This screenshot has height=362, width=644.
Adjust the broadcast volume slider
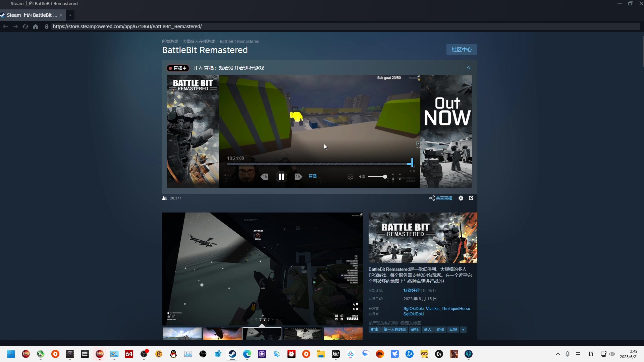[378, 177]
